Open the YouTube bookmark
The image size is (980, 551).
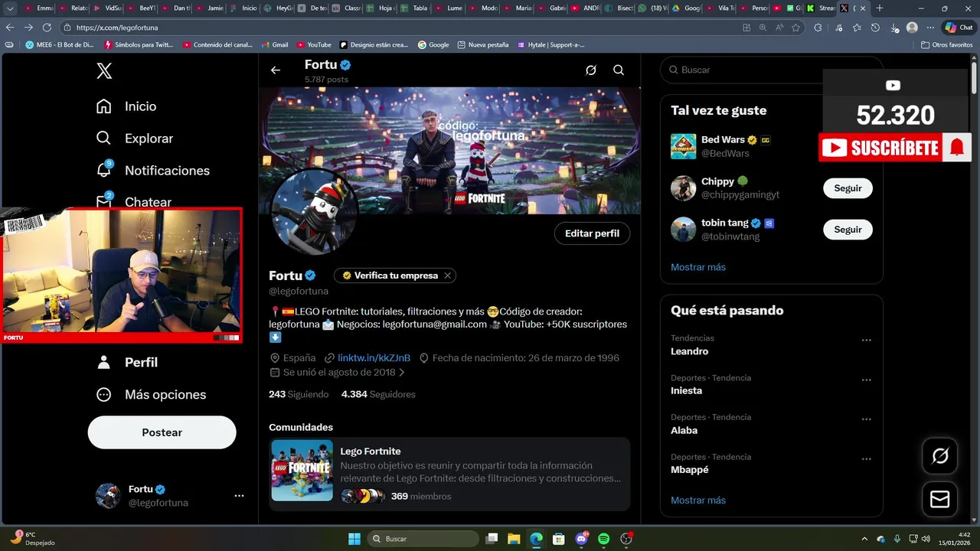click(x=314, y=44)
